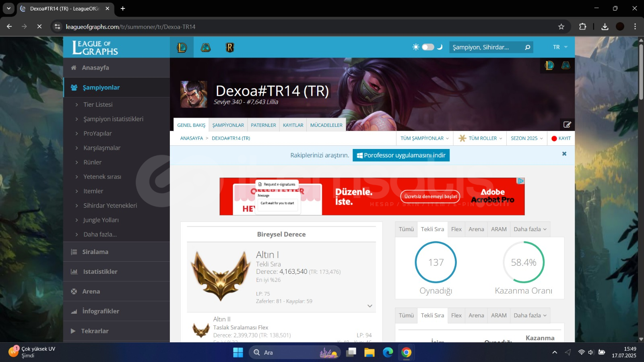Click the Sıralama list icon

click(x=74, y=252)
